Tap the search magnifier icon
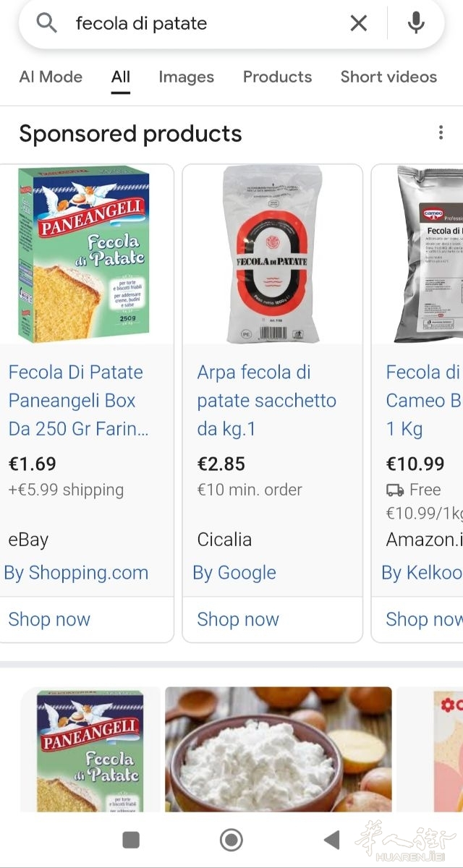Image resolution: width=463 pixels, height=868 pixels. pyautogui.click(x=46, y=23)
